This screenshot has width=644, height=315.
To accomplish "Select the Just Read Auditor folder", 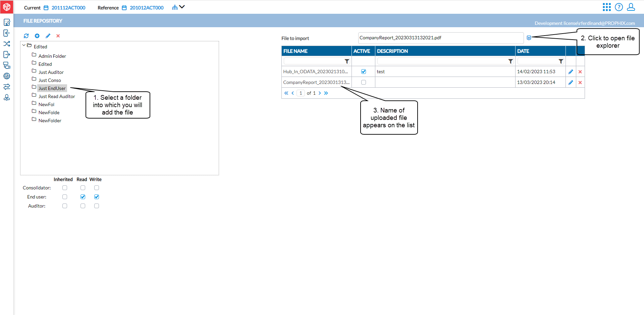I will pyautogui.click(x=57, y=96).
